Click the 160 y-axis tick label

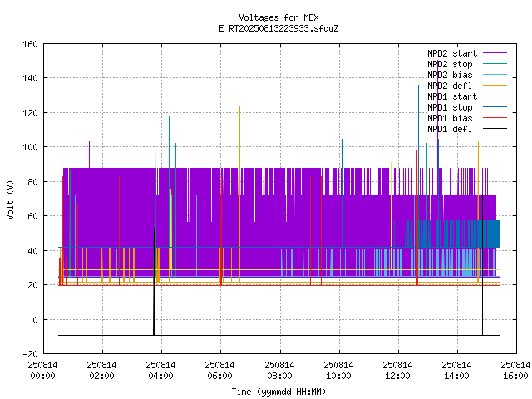point(30,44)
